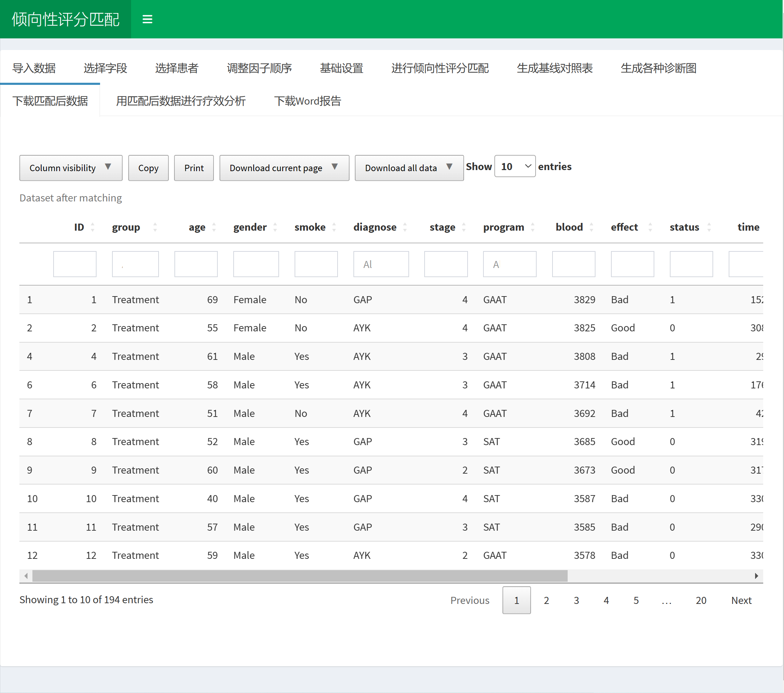Screen dimensions: 784x693
Task: Focus the group column filter box
Action: click(x=135, y=264)
